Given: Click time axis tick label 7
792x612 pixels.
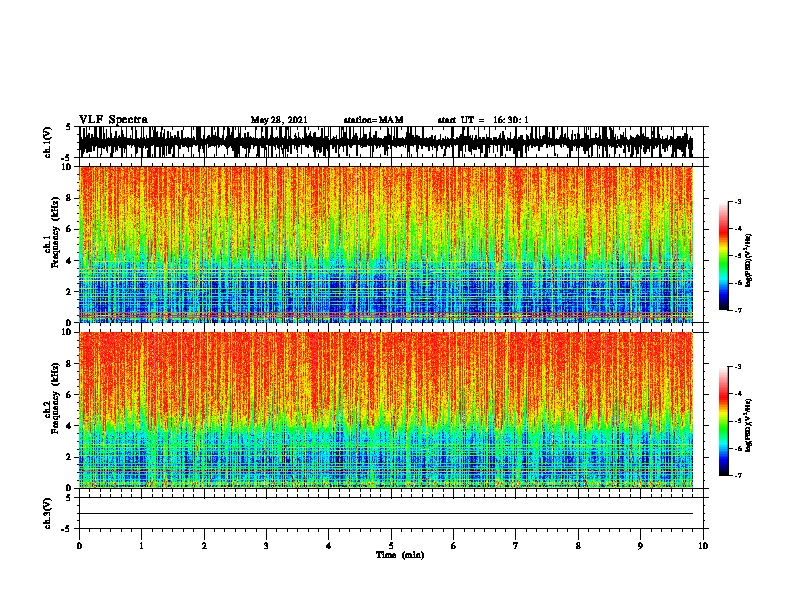Looking at the screenshot, I should [x=516, y=546].
